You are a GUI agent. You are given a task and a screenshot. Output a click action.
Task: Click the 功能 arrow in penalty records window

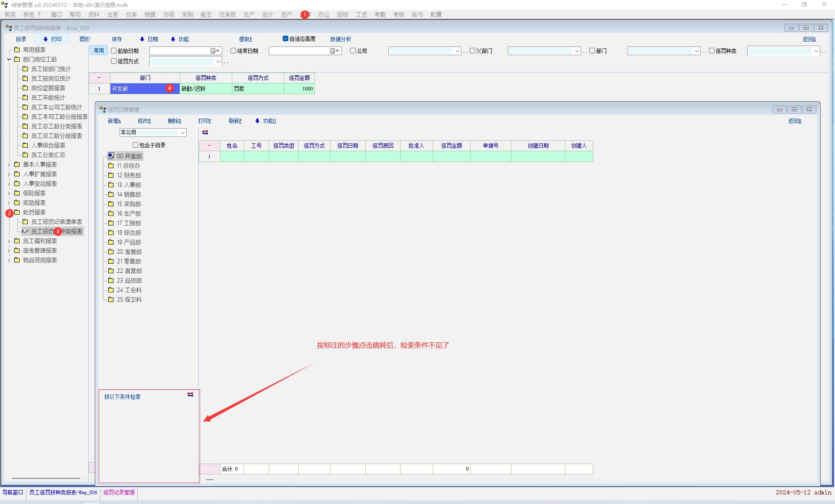[257, 121]
